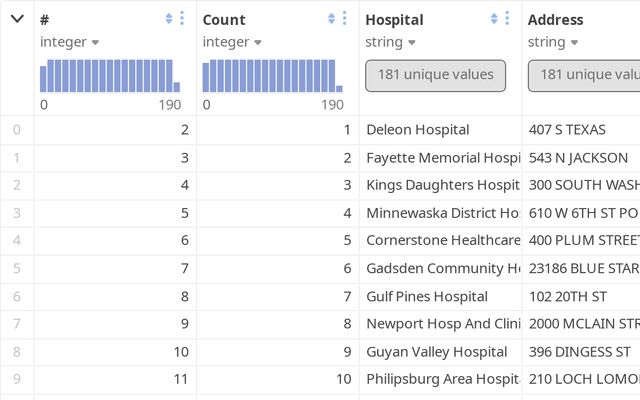The width and height of the screenshot is (640, 400).
Task: Sort the Count column
Action: 331,19
